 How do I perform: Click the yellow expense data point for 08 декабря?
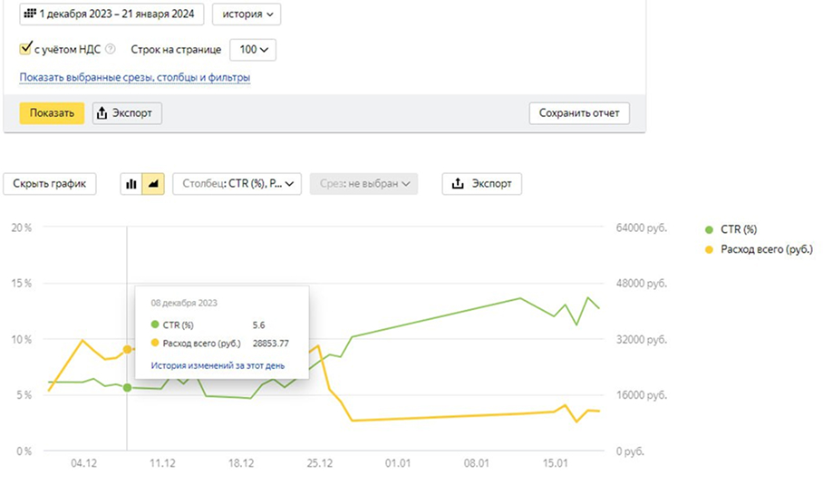127,350
